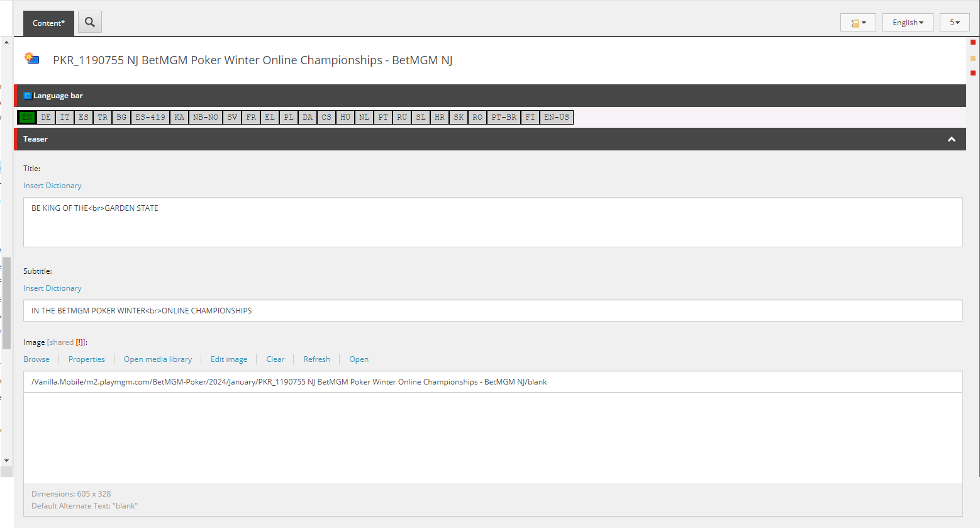Select the KA language button

click(x=179, y=117)
